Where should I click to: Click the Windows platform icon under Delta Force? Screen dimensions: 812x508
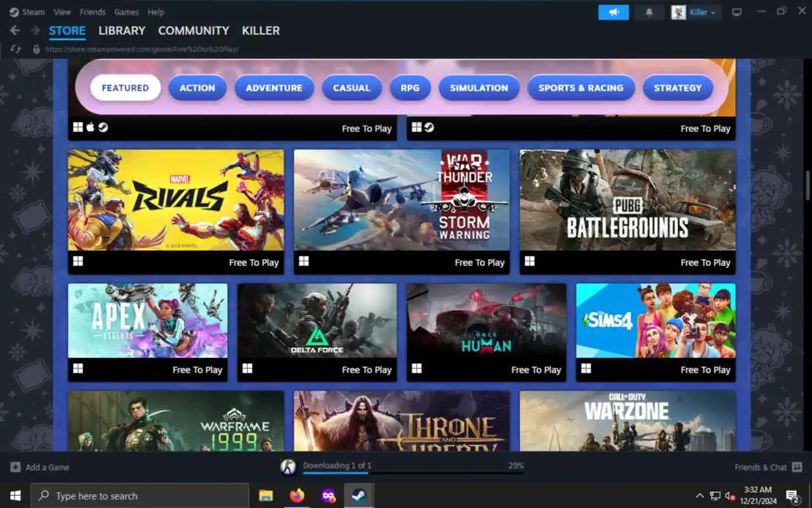247,368
